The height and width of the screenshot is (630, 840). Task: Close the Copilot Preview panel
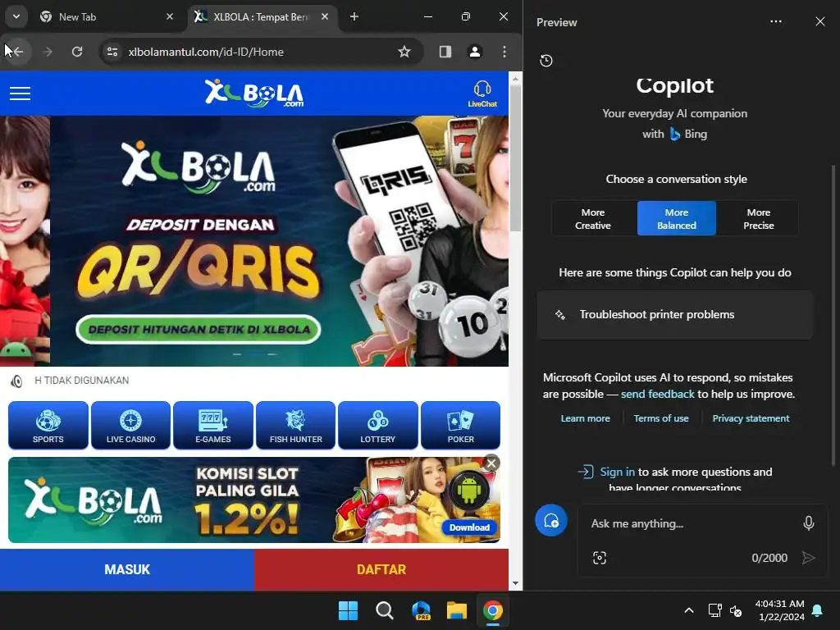pos(820,21)
